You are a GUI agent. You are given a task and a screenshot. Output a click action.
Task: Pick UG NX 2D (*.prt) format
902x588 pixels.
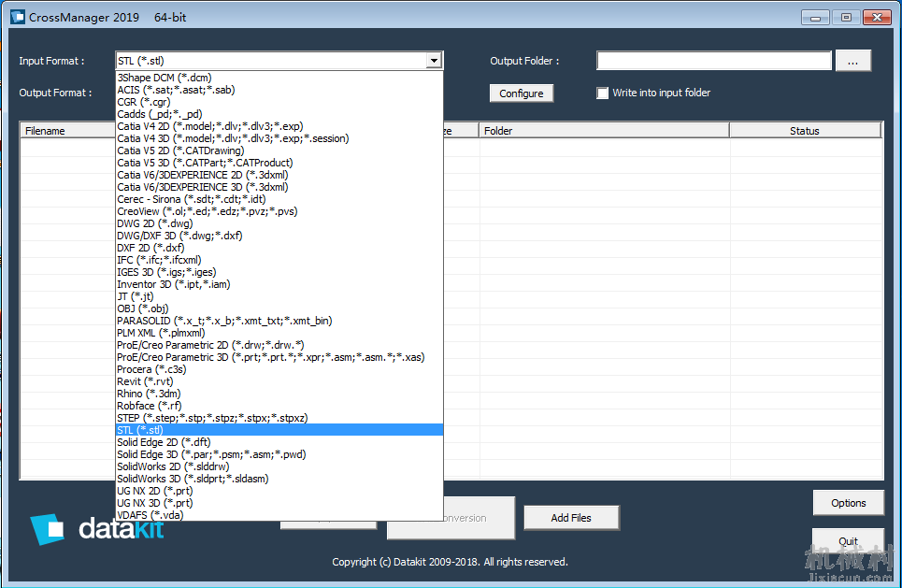(x=279, y=491)
